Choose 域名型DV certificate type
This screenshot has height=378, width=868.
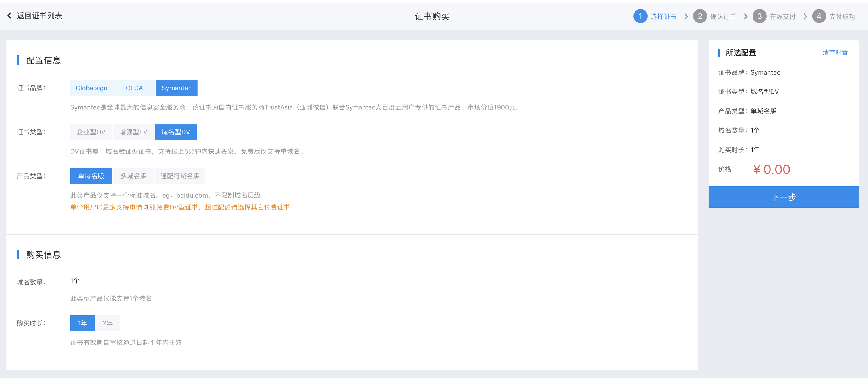176,132
